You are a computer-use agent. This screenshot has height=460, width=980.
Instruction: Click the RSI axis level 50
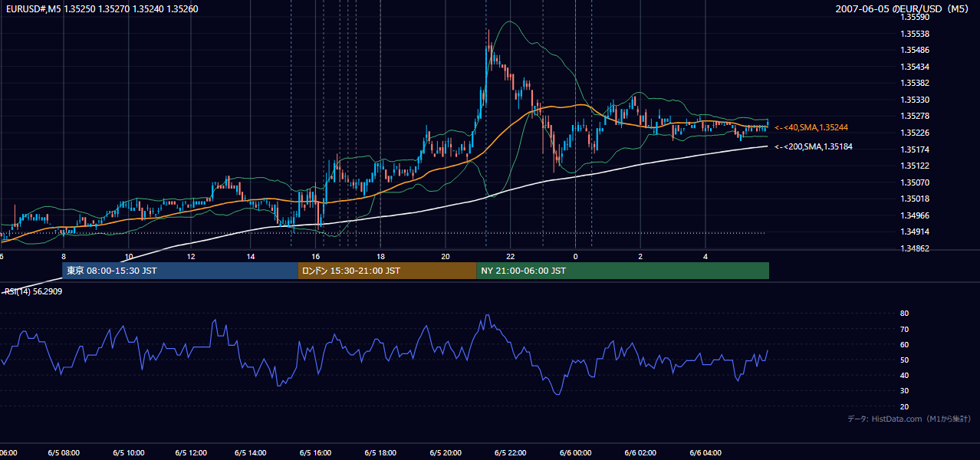[904, 360]
